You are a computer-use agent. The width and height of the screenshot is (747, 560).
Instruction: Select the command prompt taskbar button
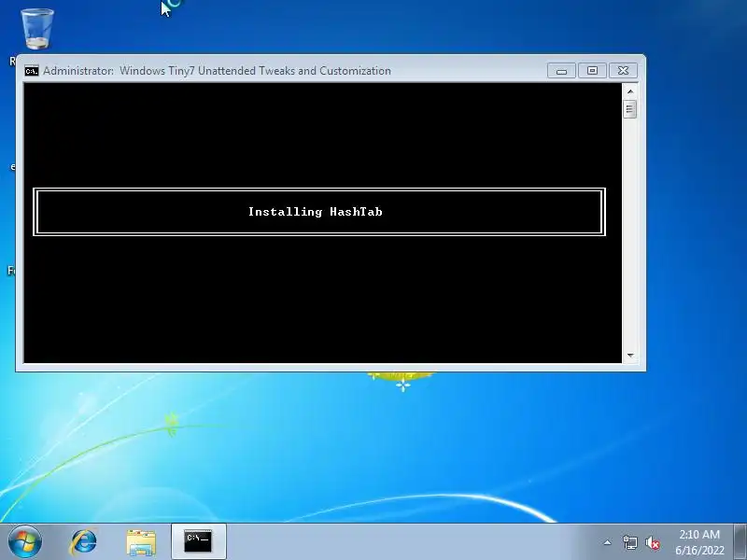click(x=198, y=541)
